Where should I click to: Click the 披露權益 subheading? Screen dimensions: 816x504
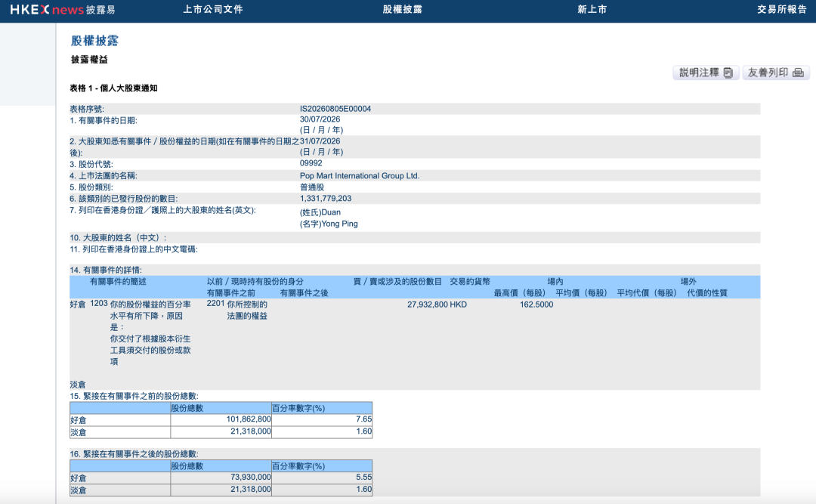(x=89, y=60)
